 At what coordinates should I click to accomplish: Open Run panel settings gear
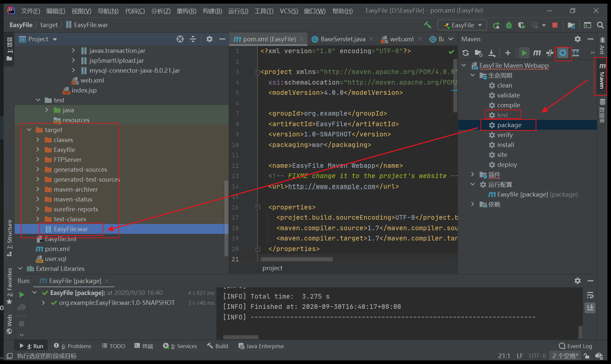578,281
